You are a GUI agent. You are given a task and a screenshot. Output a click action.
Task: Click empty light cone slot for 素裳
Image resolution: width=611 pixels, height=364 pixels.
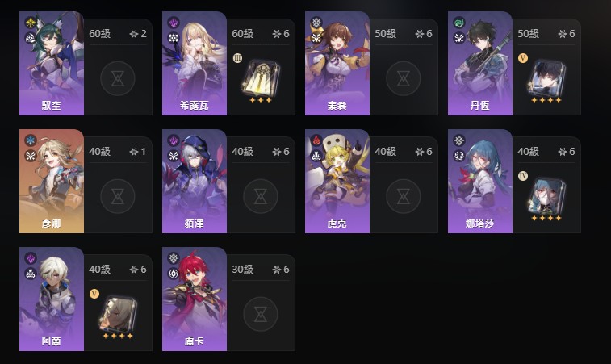point(404,79)
